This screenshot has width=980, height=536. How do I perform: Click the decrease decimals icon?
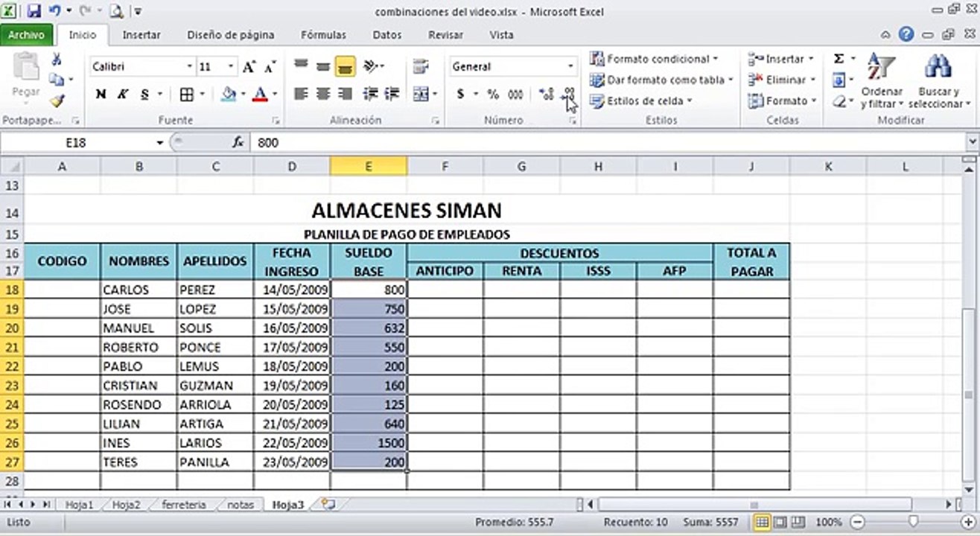click(x=569, y=95)
